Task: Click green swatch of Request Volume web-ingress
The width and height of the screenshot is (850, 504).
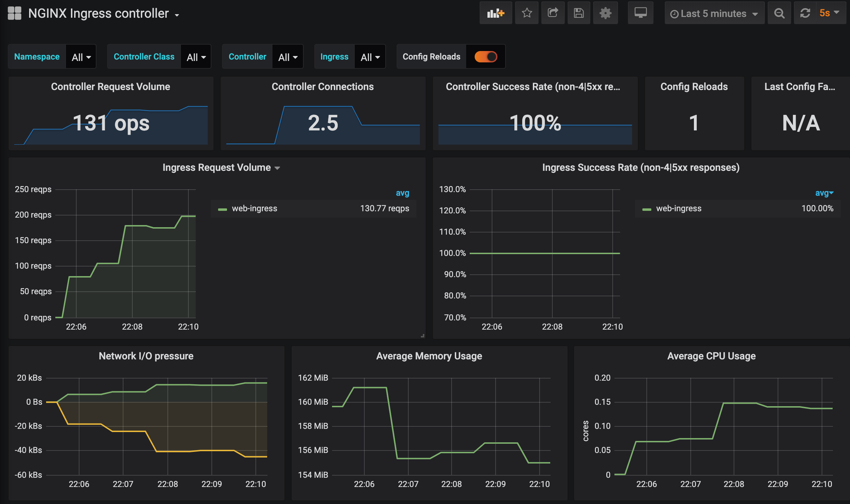Action: pyautogui.click(x=222, y=209)
